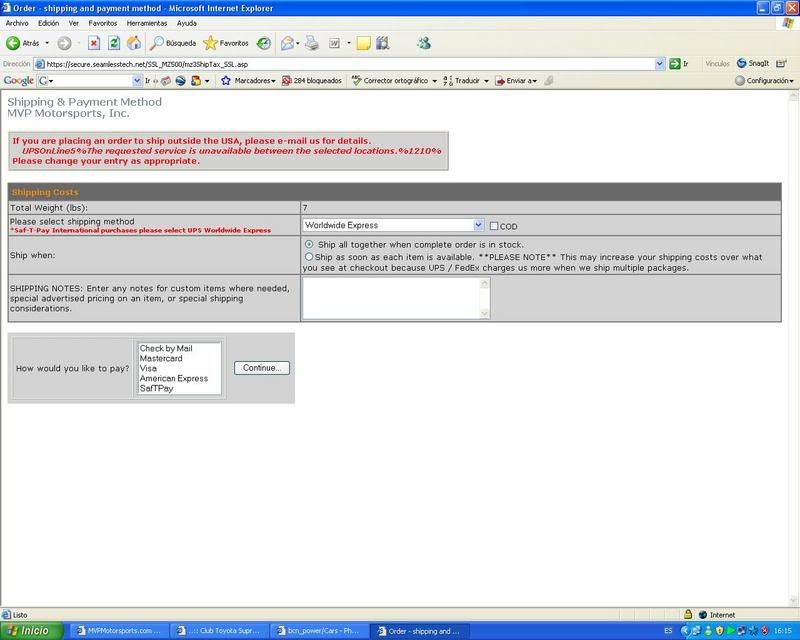Click the blue globe icon in Google toolbar
The image size is (800, 640).
pyautogui.click(x=181, y=81)
